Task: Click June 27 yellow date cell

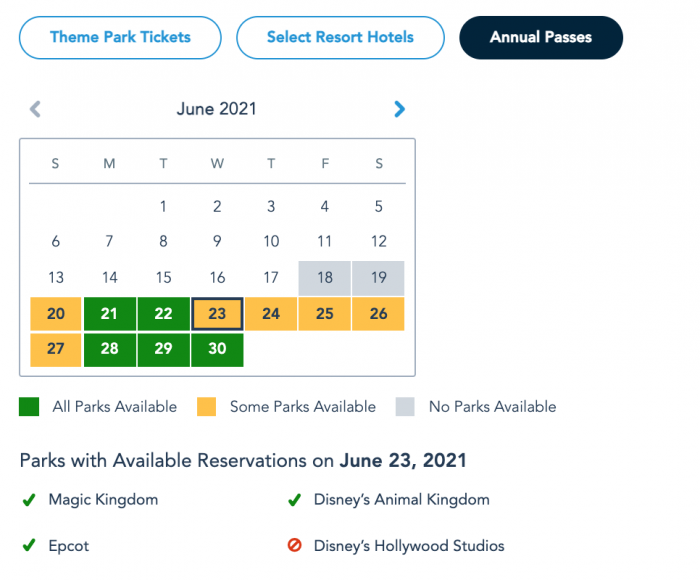Action: pos(56,350)
